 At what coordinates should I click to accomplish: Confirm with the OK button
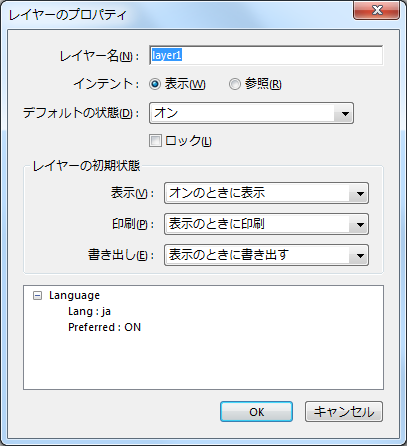click(256, 412)
